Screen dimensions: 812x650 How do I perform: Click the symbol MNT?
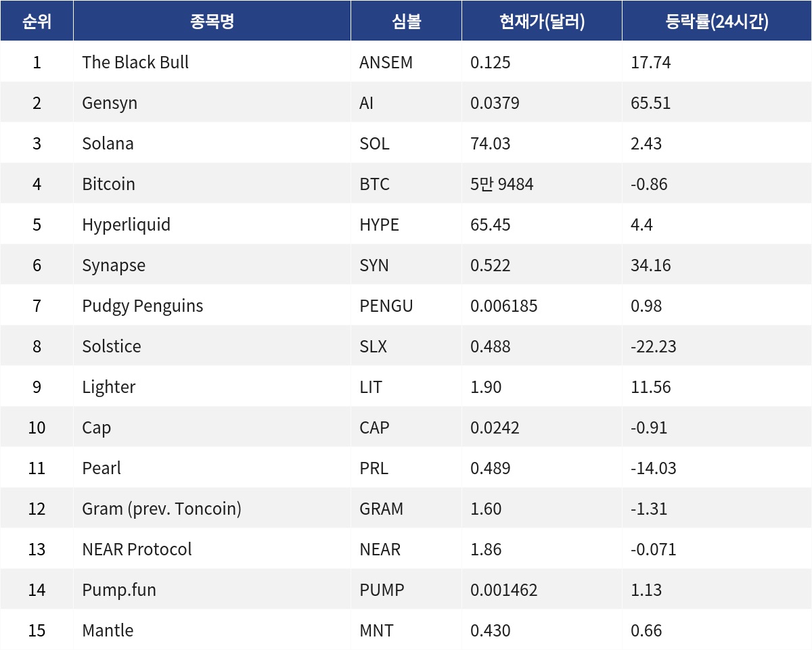376,630
